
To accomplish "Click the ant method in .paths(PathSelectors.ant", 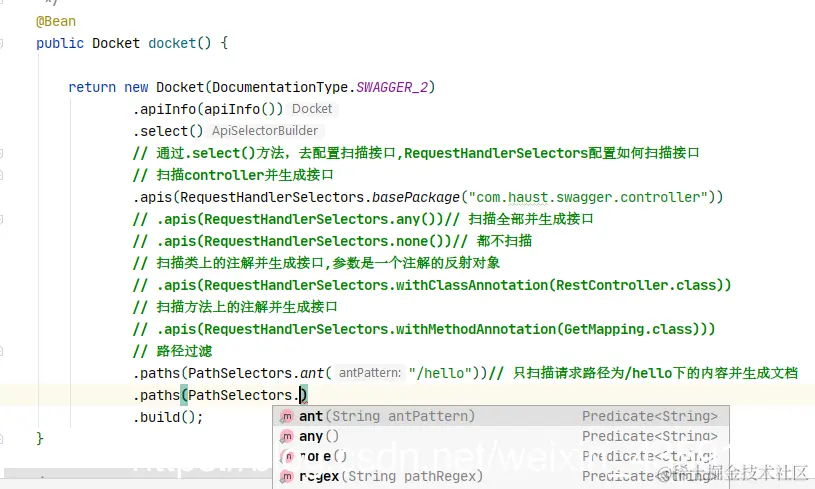I will 312,373.
